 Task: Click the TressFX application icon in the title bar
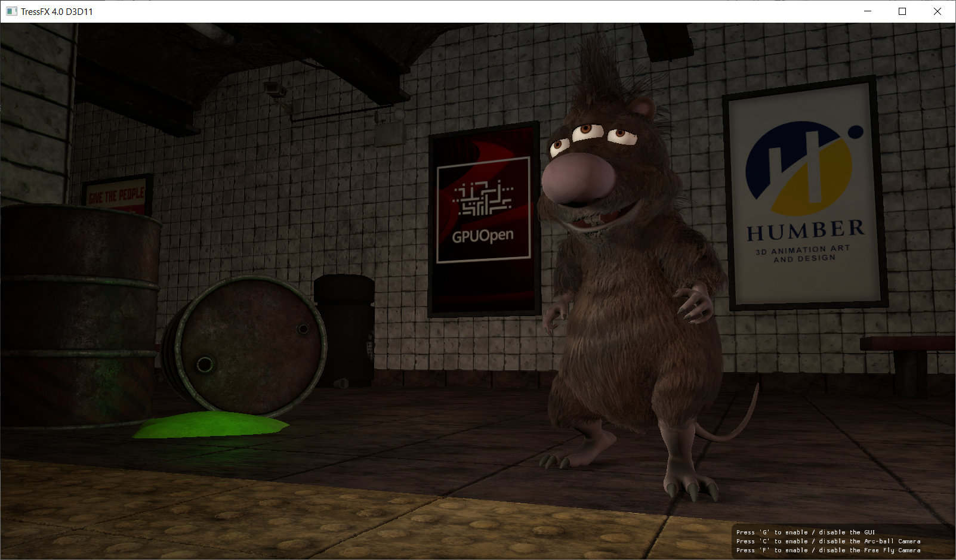[11, 11]
